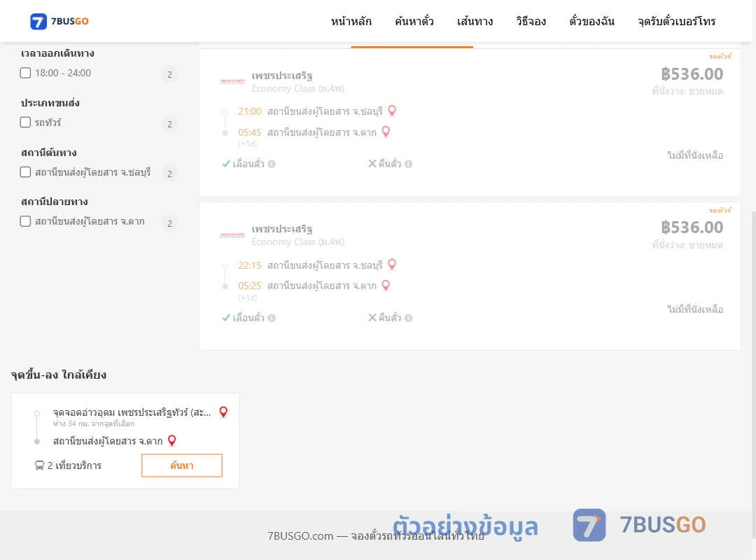Open the 7BUSGO logo in header
The height and width of the screenshot is (560, 756).
point(59,21)
